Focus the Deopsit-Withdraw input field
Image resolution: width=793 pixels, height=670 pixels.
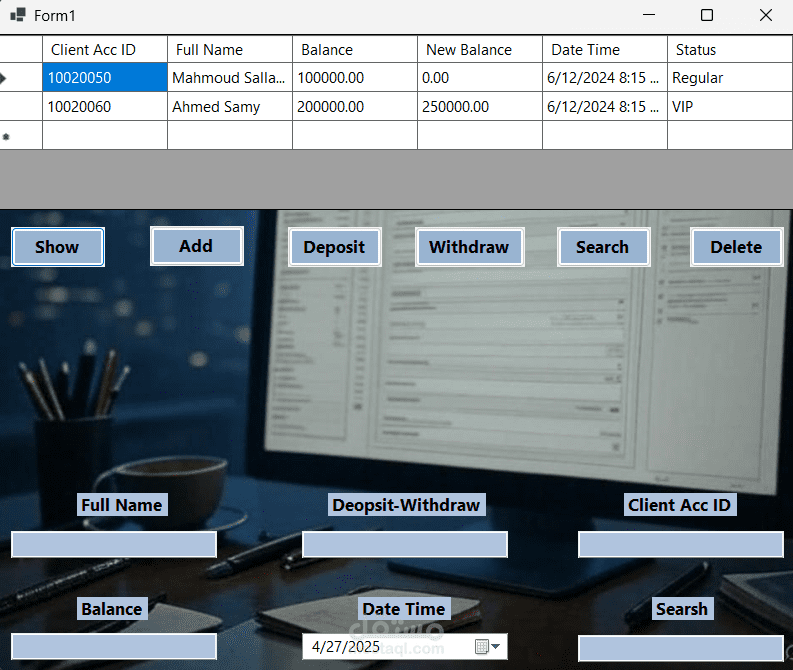click(x=405, y=544)
